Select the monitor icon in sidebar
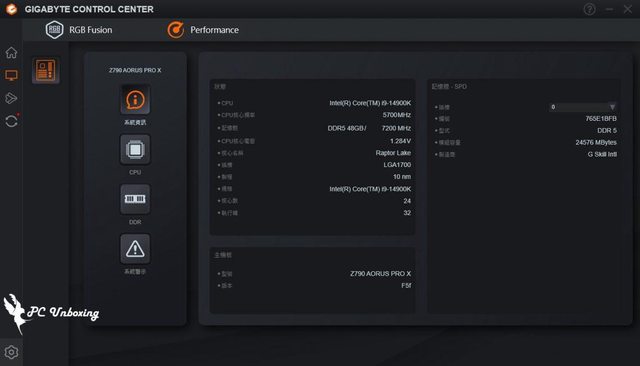The image size is (640, 366). tap(11, 75)
